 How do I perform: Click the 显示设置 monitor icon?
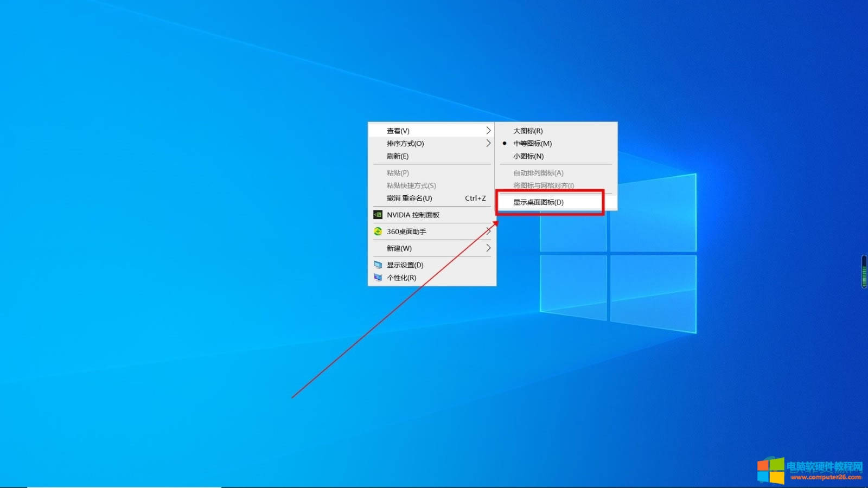pyautogui.click(x=378, y=265)
